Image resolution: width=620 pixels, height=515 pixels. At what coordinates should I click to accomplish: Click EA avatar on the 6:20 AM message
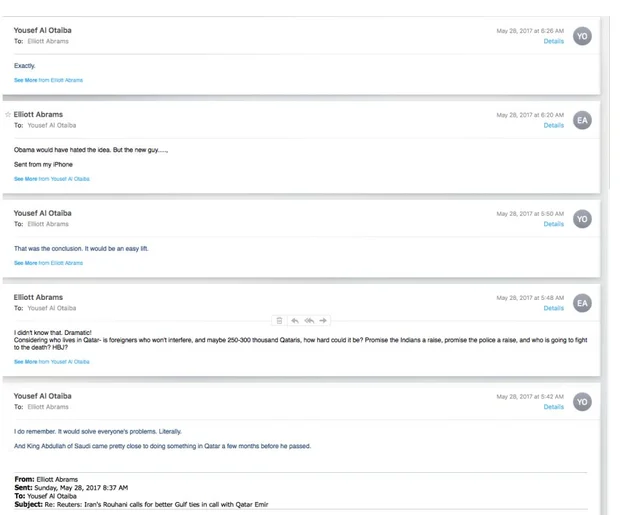[x=583, y=120]
